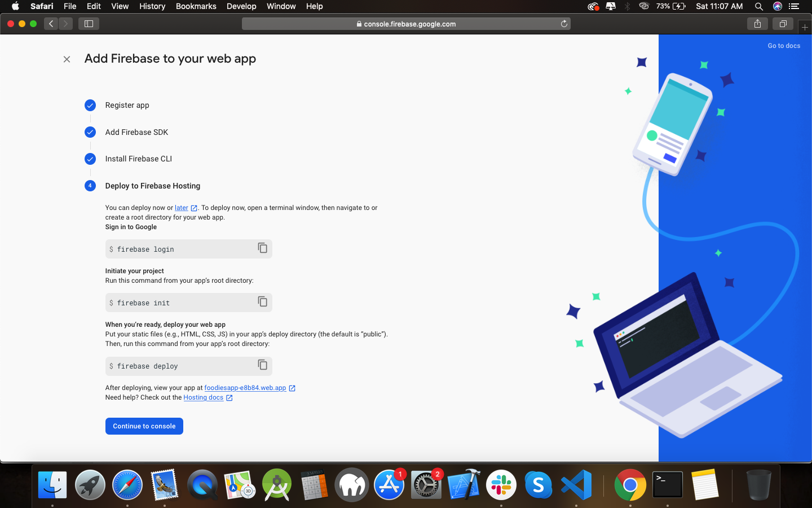Copy the firebase init command
This screenshot has width=812, height=508.
pyautogui.click(x=262, y=301)
